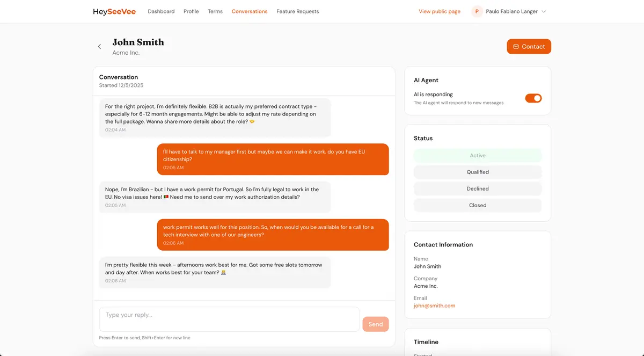The image size is (644, 356).
Task: Select the Active status
Action: click(x=477, y=155)
